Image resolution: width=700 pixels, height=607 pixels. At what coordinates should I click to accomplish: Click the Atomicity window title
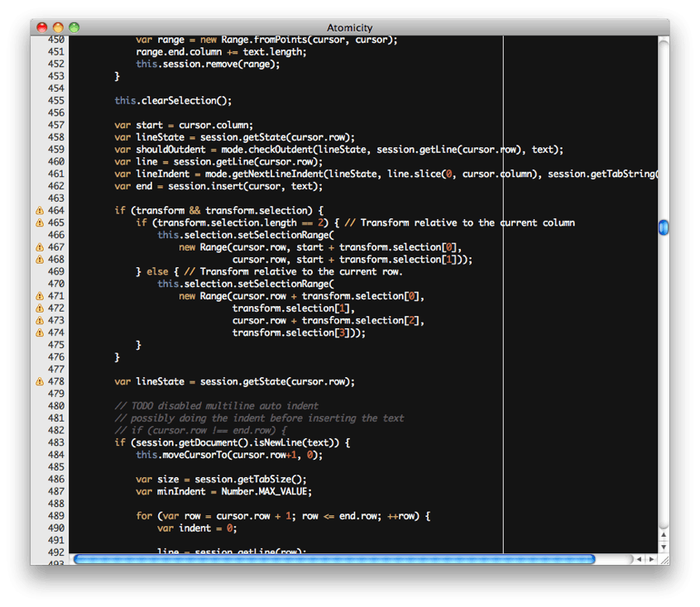coord(350,27)
